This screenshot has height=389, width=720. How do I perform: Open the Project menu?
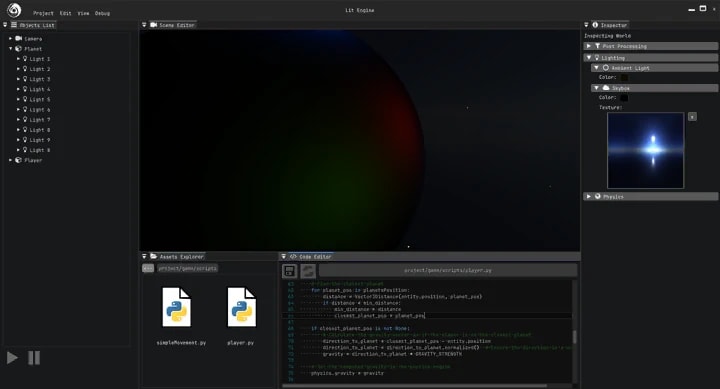coord(43,13)
